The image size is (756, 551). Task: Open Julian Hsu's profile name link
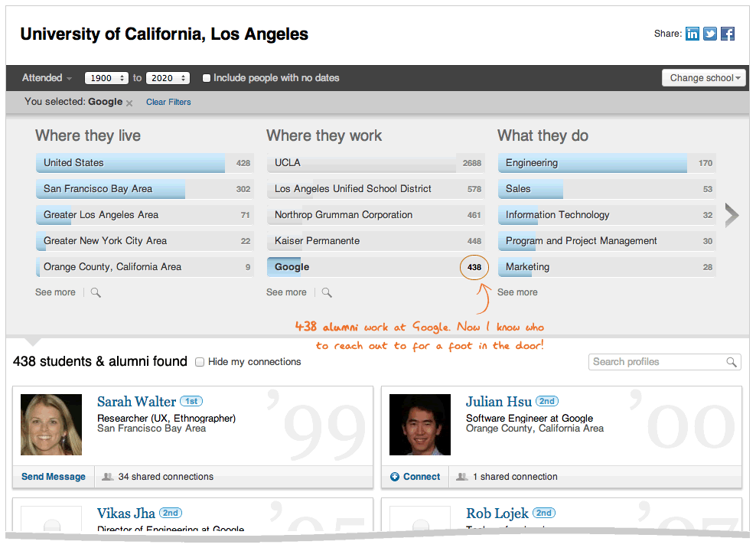499,402
